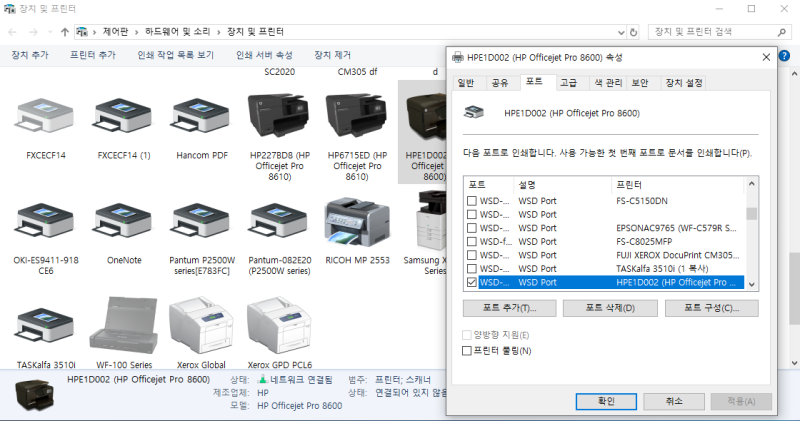The image size is (800, 421).
Task: Select the Samsung X Series printer icon
Action: tap(432, 220)
